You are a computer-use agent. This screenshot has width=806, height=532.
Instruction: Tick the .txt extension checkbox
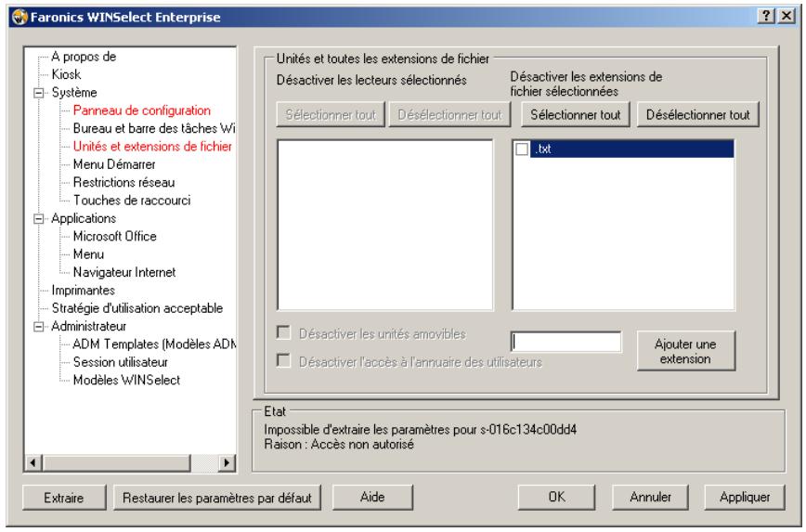[x=522, y=149]
